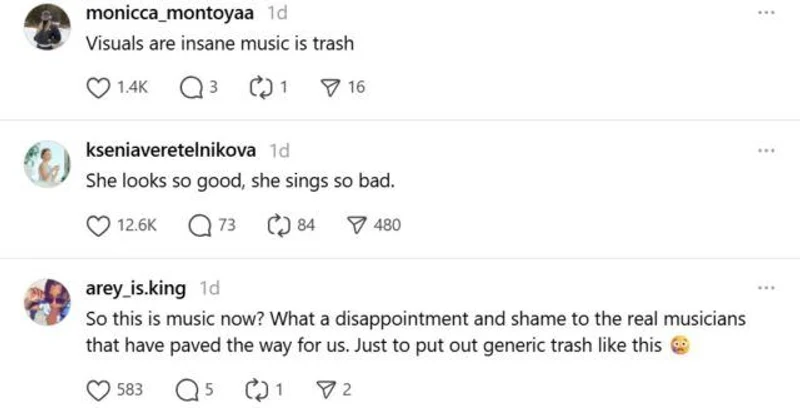Reply to monicca_montoyaa's comment
800x408 pixels.
(x=190, y=88)
